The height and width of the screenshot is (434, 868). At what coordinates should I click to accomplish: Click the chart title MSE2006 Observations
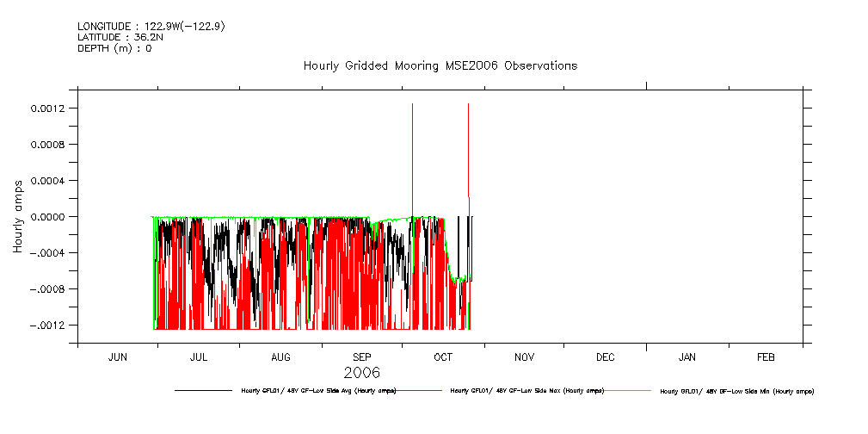coord(440,66)
